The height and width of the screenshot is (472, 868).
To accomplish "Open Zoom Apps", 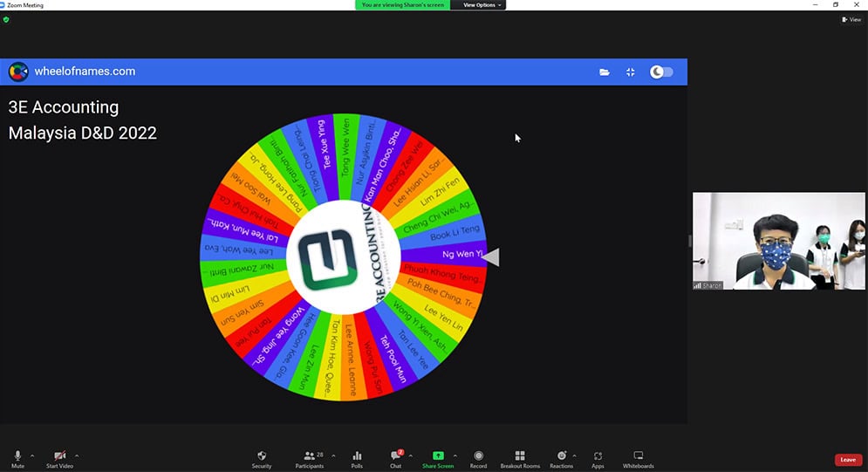I will [598, 459].
